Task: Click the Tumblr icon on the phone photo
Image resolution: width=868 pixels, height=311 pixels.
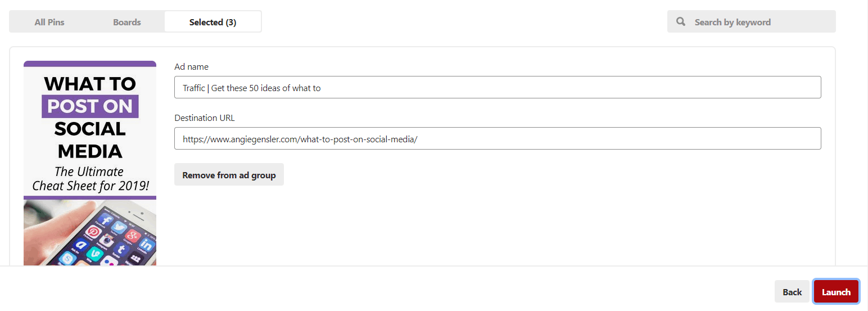Action: coord(121,249)
